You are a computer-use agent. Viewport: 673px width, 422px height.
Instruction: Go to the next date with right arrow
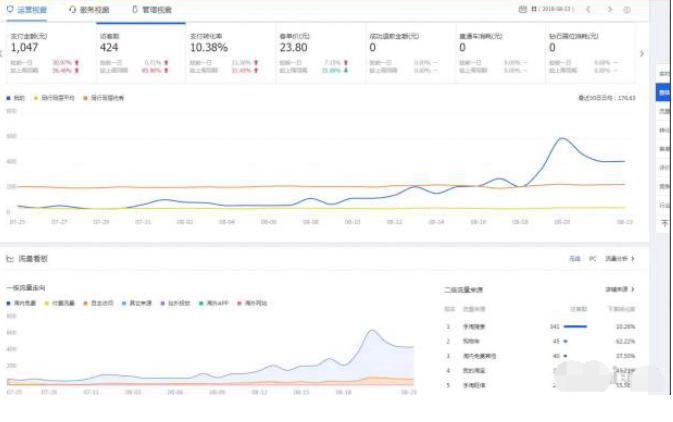pyautogui.click(x=609, y=9)
